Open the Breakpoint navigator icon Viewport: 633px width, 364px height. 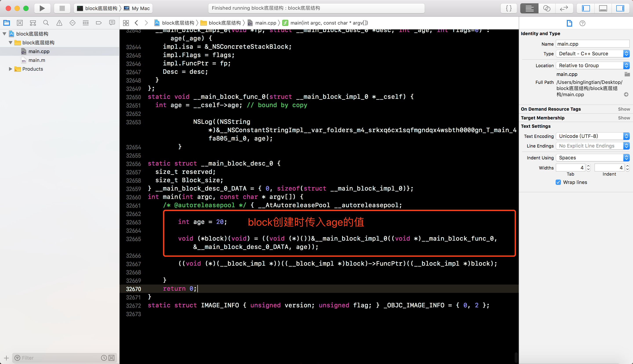[x=99, y=23]
